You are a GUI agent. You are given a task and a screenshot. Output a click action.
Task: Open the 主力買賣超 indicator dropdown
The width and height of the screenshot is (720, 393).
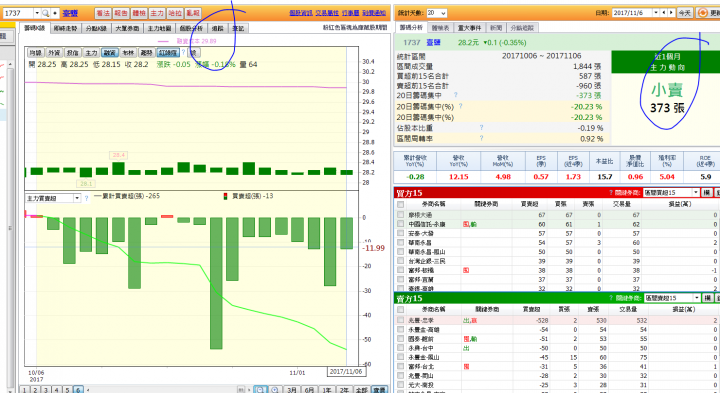pos(77,198)
